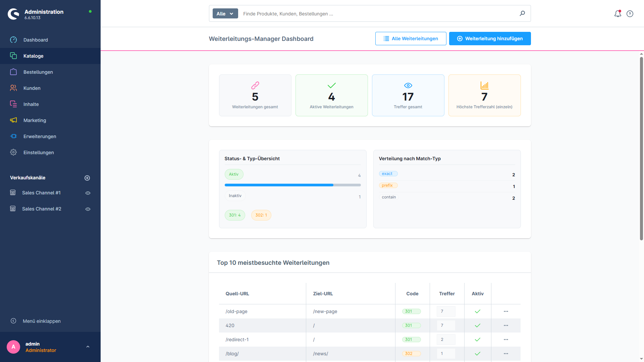Toggle visibility eye for Sales Channel #1
Image resolution: width=644 pixels, height=362 pixels.
[88, 193]
